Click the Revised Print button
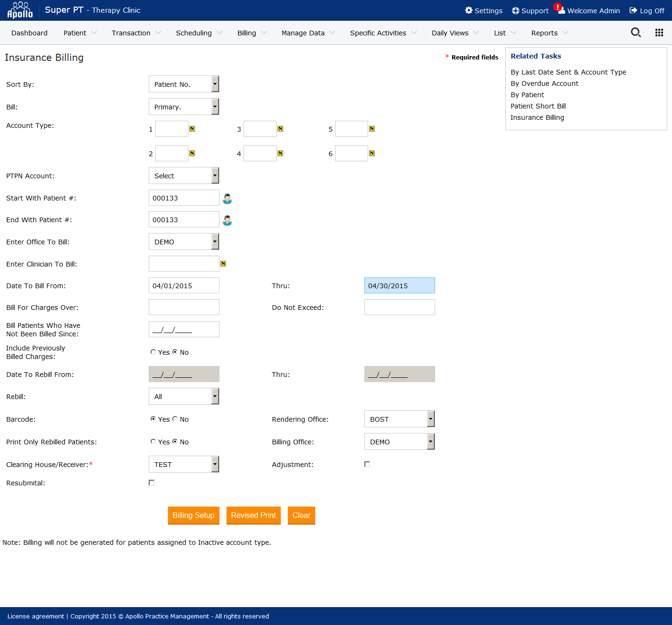 (x=253, y=515)
